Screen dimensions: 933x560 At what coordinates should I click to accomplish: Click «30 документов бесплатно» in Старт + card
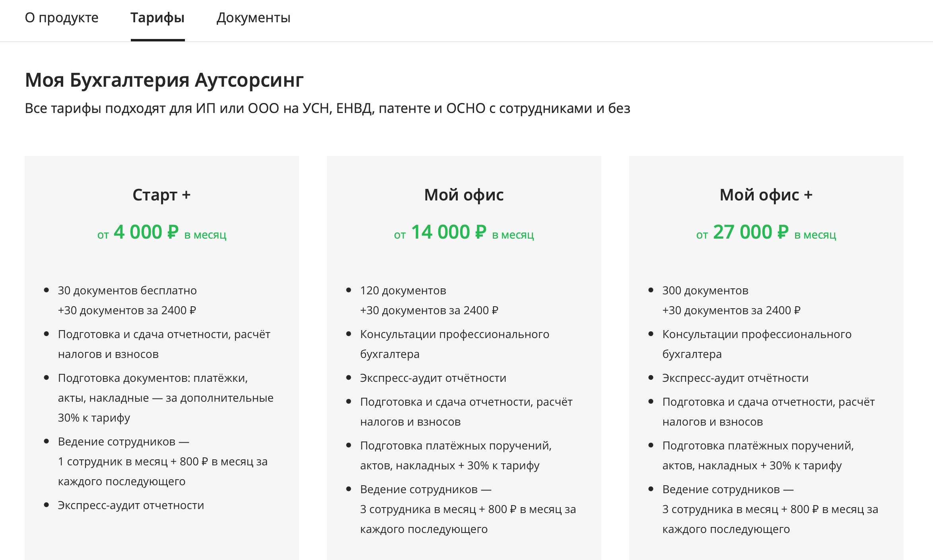coord(127,291)
